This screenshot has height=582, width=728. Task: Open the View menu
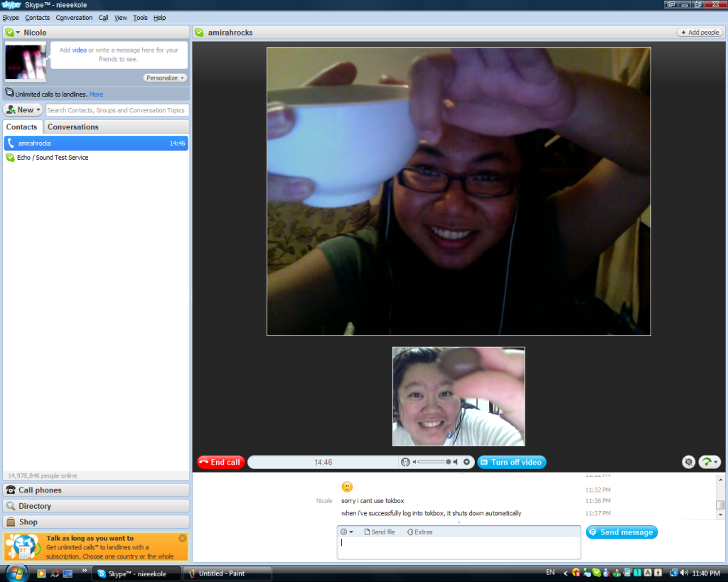tap(121, 18)
